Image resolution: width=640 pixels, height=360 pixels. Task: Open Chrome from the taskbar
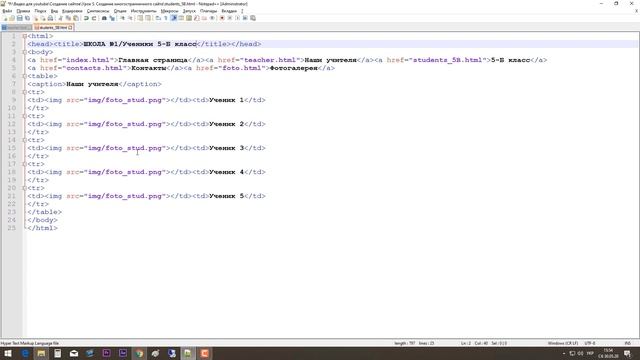point(139,353)
